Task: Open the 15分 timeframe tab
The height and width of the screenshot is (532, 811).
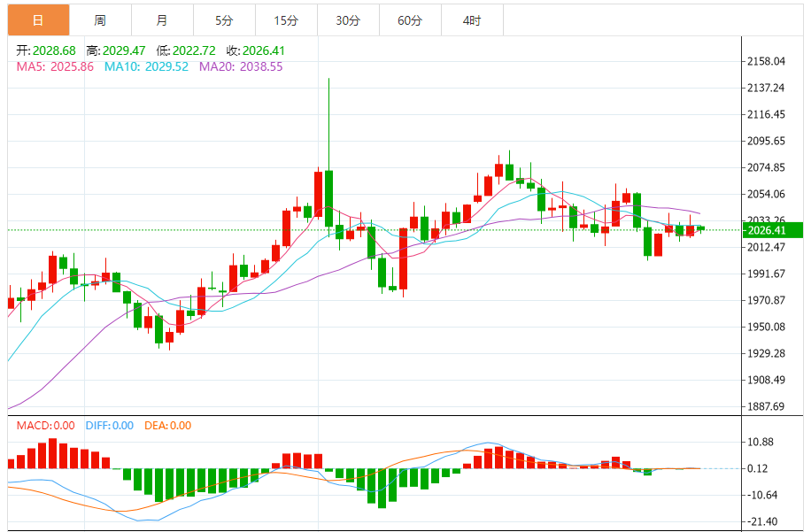Action: [x=287, y=20]
